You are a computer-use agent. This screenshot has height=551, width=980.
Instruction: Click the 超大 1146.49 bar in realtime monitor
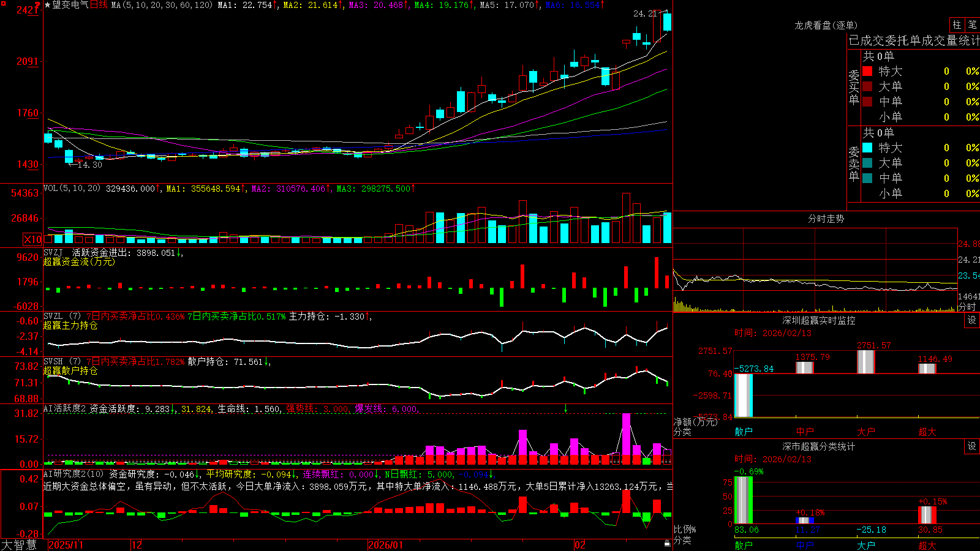(927, 368)
